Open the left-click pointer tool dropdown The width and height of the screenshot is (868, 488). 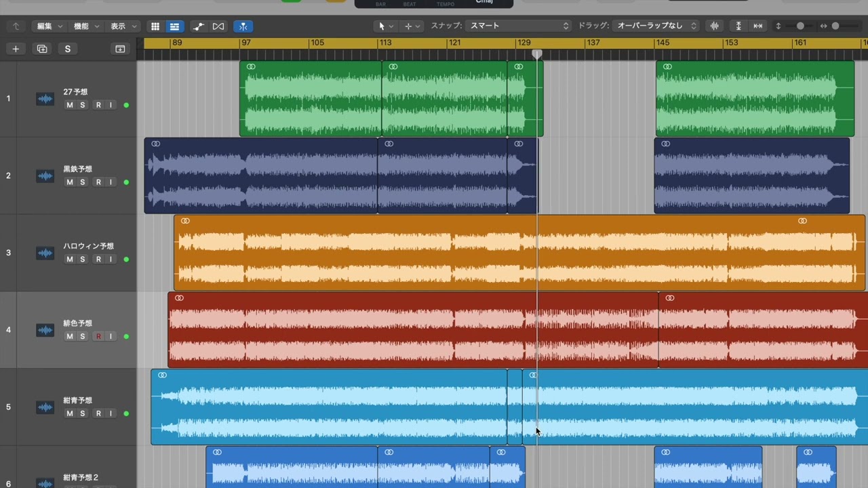(x=385, y=26)
